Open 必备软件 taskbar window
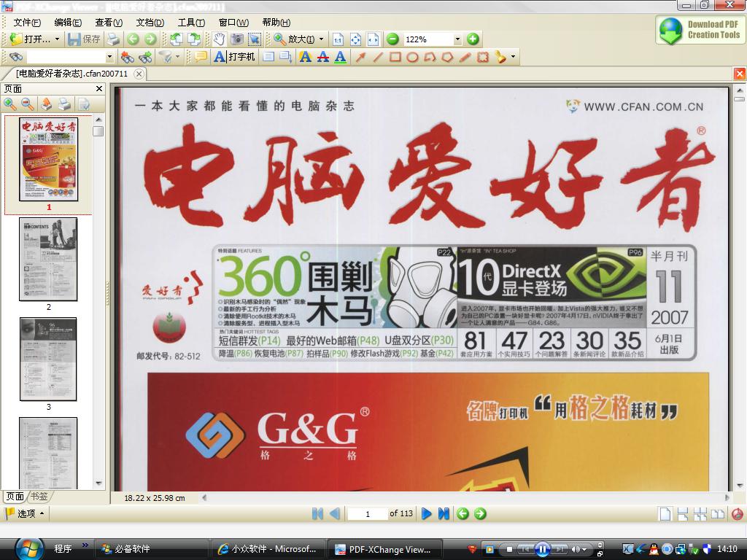The height and width of the screenshot is (560, 747). pos(152,549)
